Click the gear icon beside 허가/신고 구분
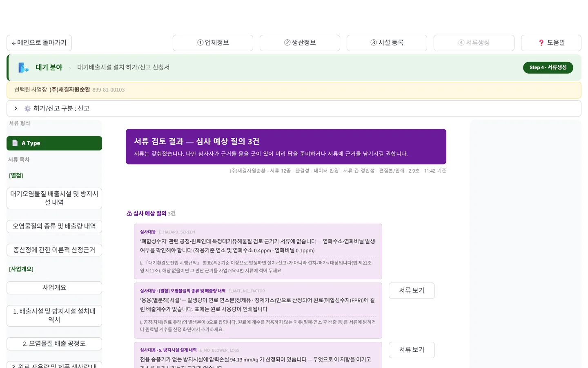Viewport: 588px width, 368px height. coord(27,108)
